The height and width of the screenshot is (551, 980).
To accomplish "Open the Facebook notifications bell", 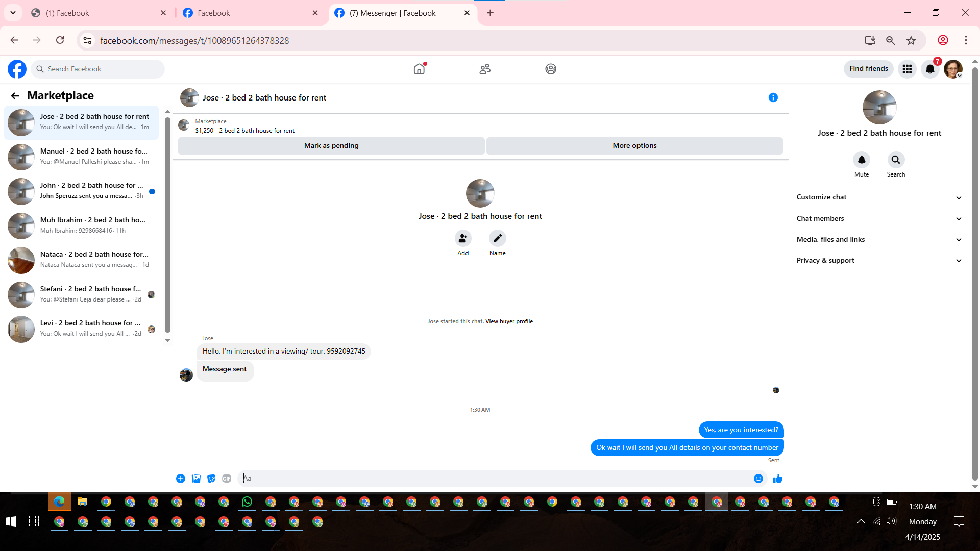I will pyautogui.click(x=930, y=69).
